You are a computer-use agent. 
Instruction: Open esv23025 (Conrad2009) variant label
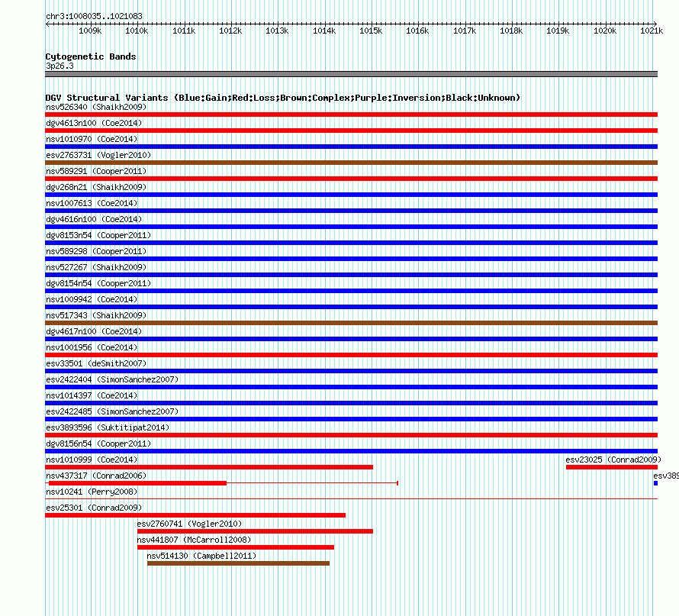613,460
